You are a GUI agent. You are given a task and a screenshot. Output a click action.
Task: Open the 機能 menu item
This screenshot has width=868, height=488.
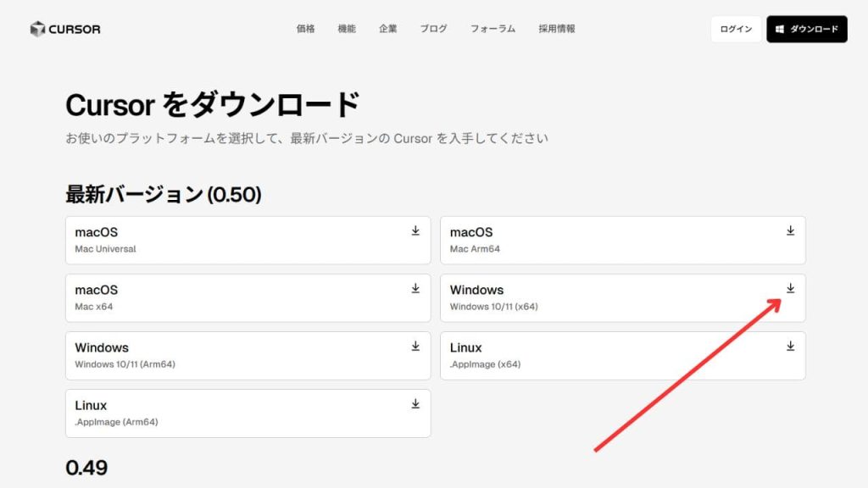(x=347, y=29)
